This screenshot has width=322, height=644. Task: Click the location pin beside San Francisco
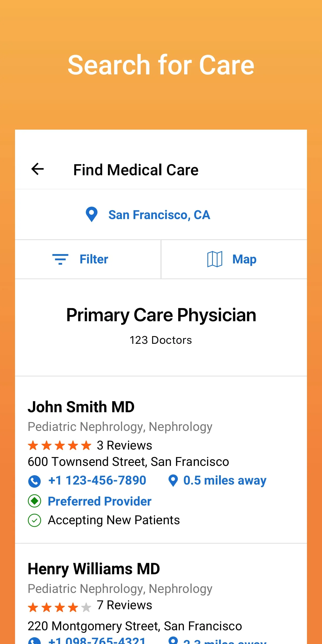click(92, 214)
